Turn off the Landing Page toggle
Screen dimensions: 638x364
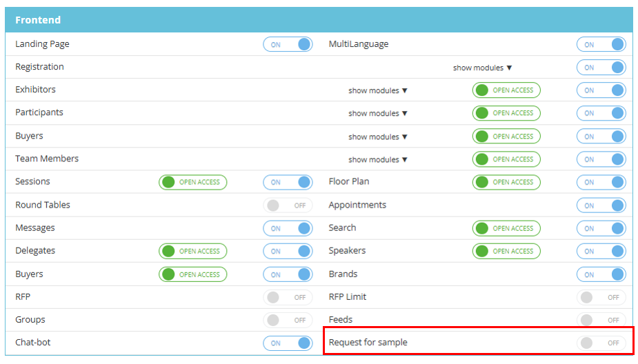288,44
